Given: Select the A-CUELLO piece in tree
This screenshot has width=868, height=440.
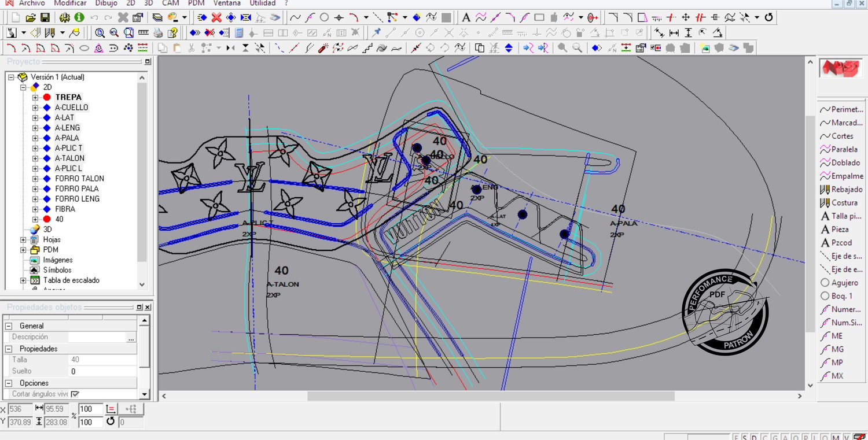Looking at the screenshot, I should point(72,108).
